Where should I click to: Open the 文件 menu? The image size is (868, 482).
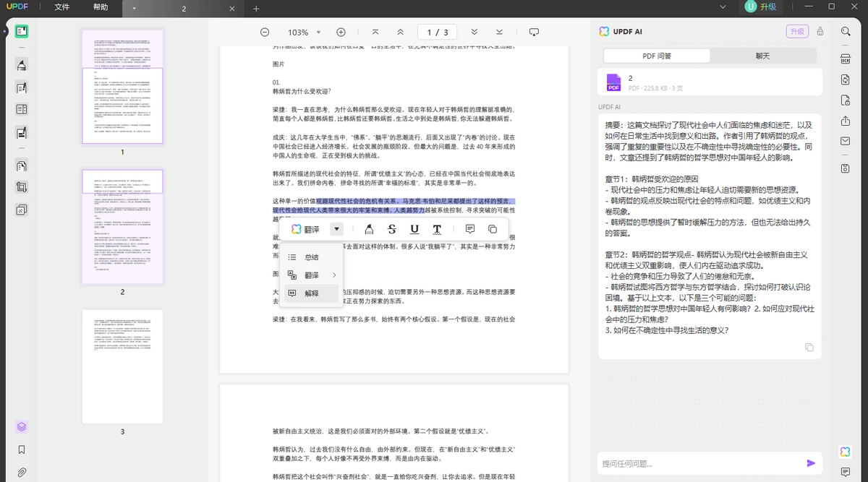[x=62, y=8]
